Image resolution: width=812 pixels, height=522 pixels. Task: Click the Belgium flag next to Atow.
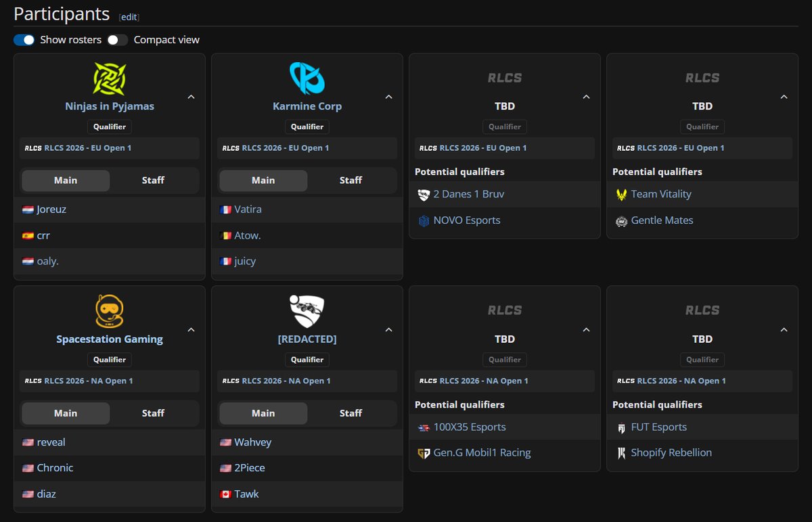(x=225, y=235)
